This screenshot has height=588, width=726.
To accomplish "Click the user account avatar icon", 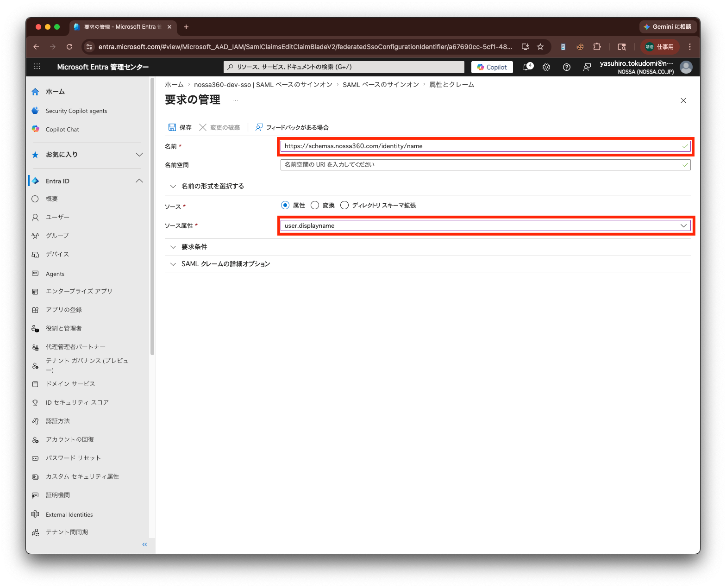I will tap(686, 67).
